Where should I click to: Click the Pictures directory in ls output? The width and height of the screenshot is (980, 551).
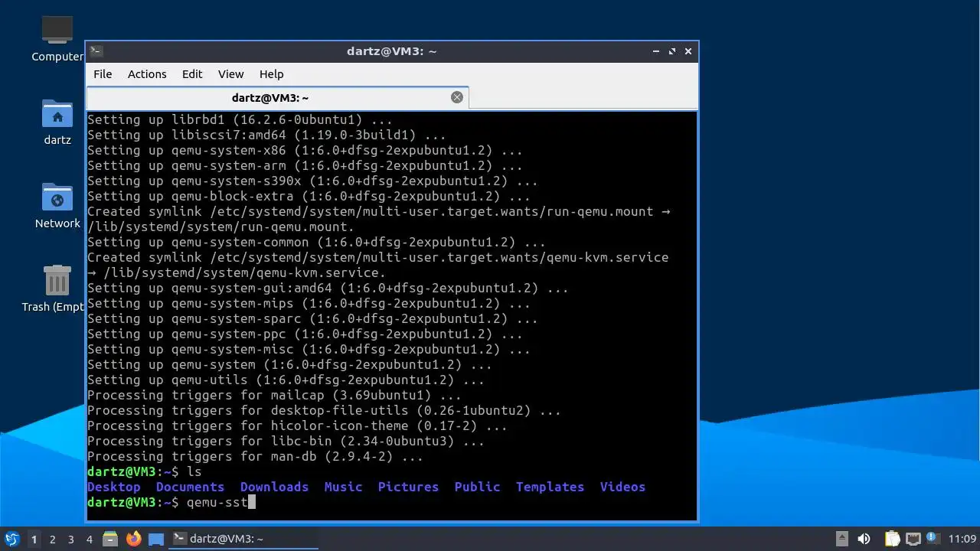(408, 487)
